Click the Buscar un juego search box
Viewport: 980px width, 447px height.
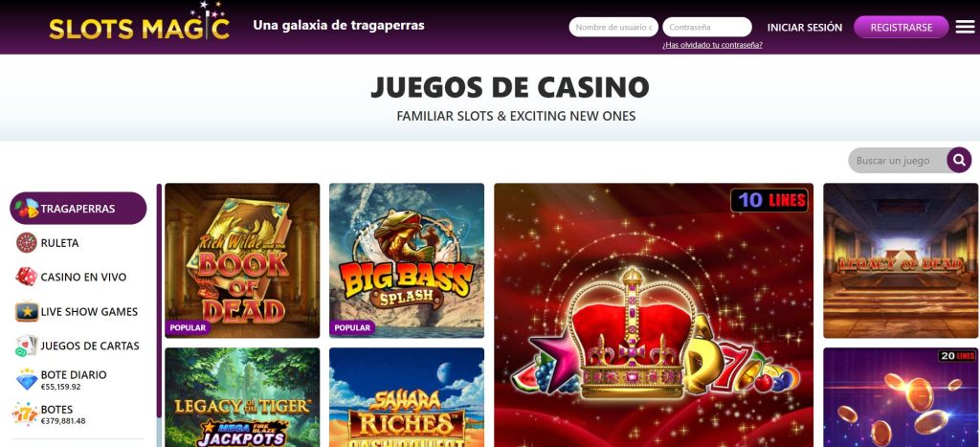click(x=898, y=161)
